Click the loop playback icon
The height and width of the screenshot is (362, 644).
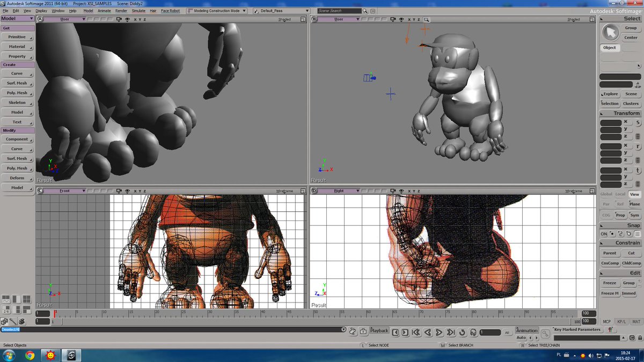coord(463,333)
